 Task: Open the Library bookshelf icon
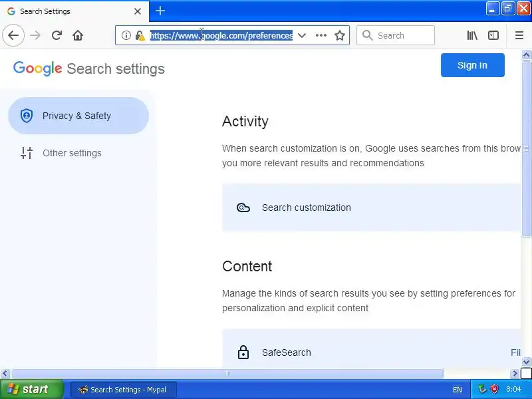point(472,35)
